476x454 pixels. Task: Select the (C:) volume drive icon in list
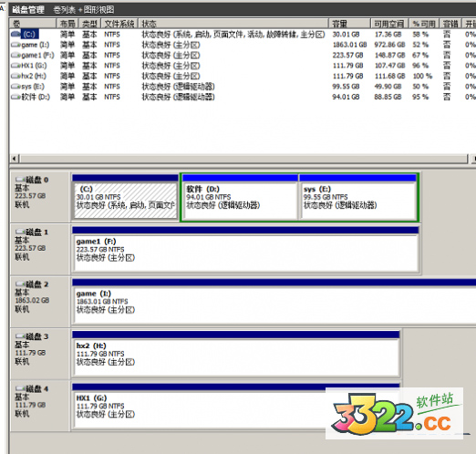16,34
